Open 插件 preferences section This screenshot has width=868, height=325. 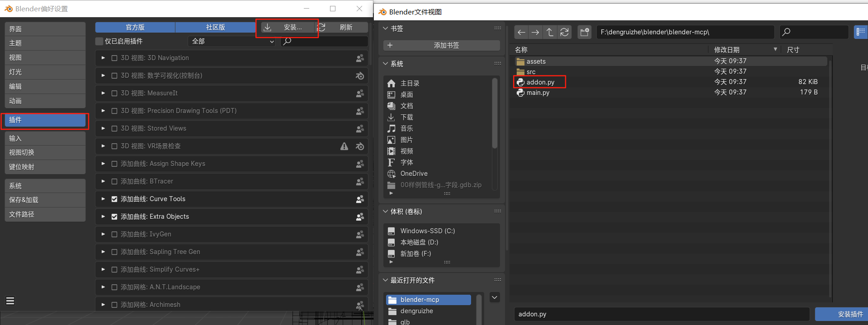[x=45, y=120]
